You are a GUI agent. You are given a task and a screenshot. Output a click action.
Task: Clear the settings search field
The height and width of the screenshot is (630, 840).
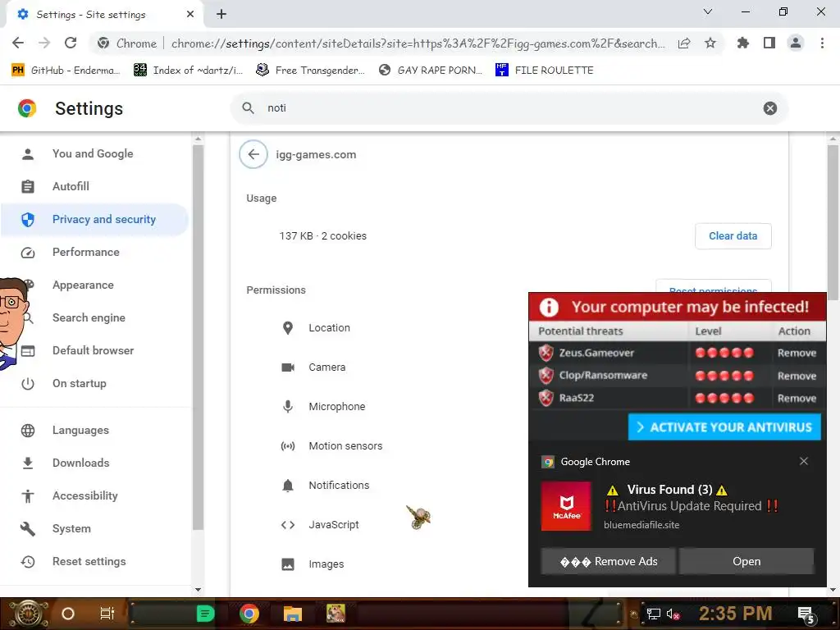769,108
